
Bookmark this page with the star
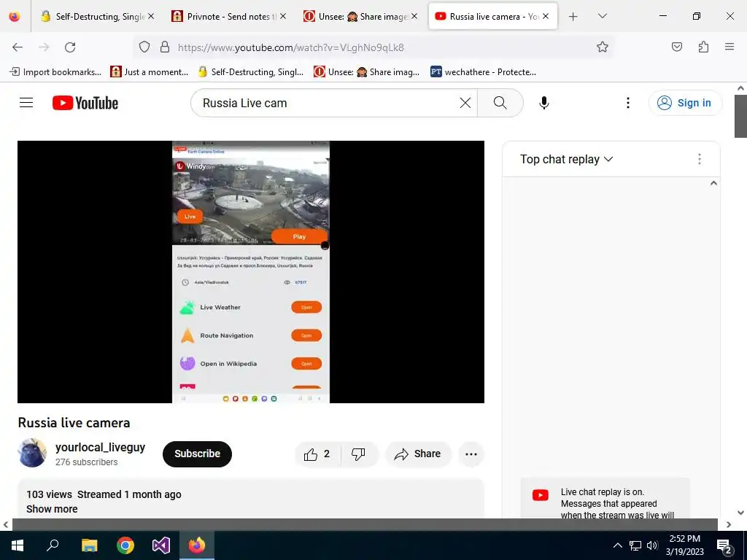pos(602,47)
